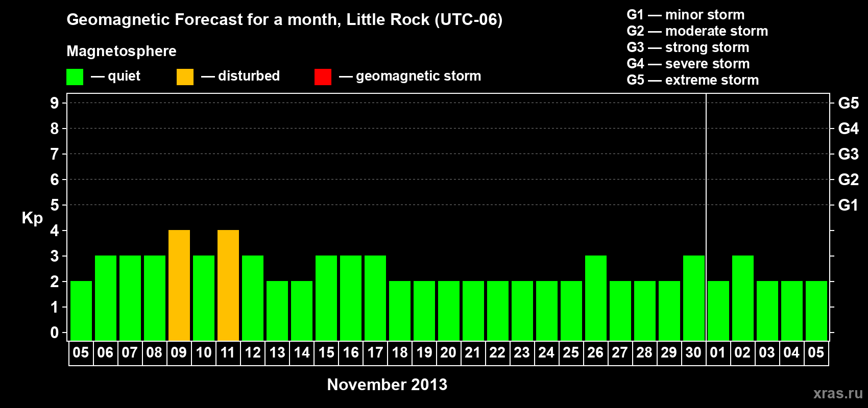Click the Kp value 4 on y-axis
Viewport: 868px width, 408px height.
(55, 231)
